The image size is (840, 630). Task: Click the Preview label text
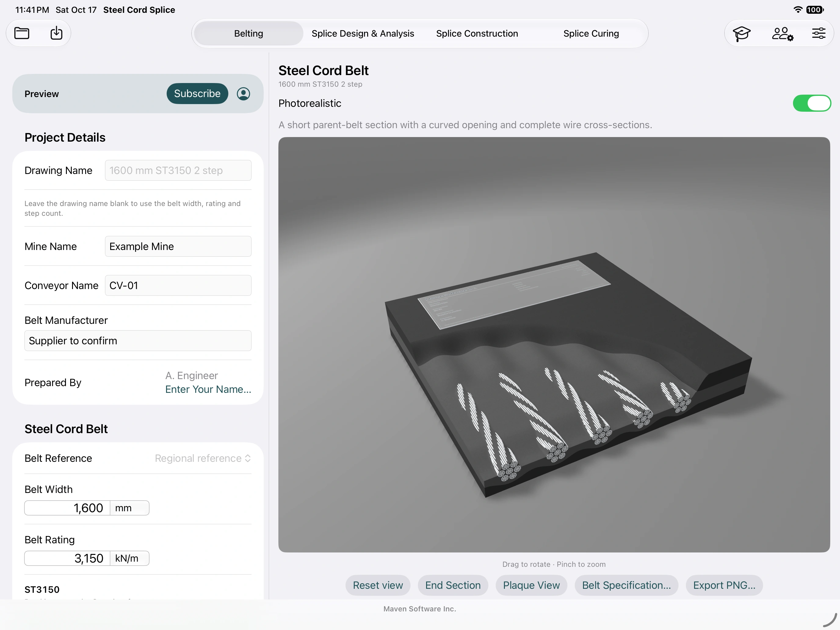click(x=42, y=94)
